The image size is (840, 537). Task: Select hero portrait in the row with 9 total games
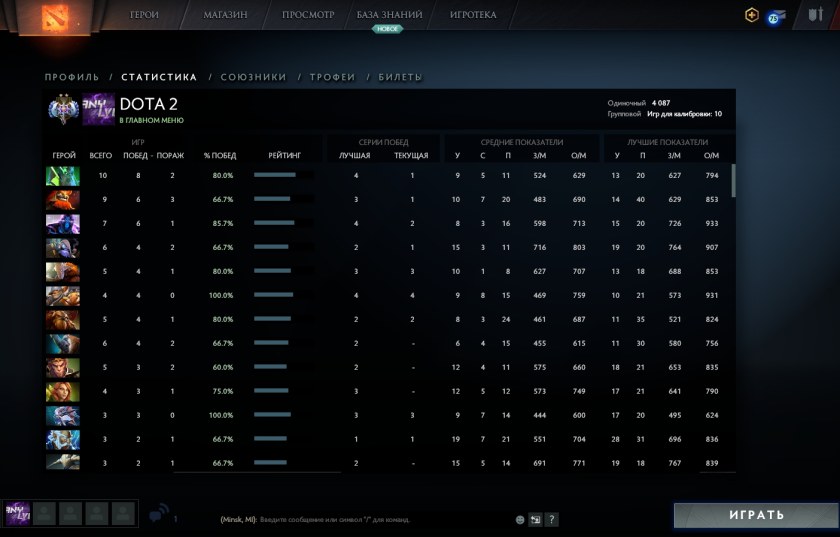[63, 200]
